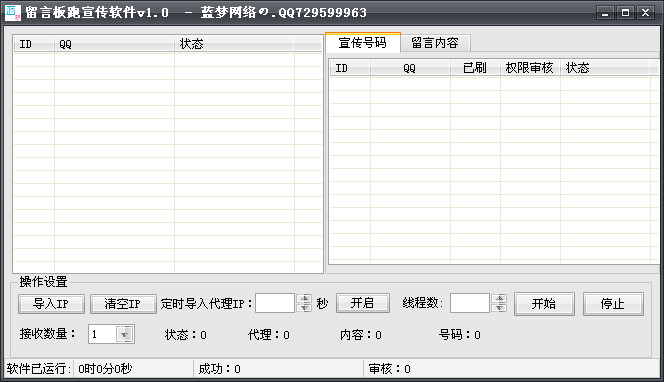
Task: Stop the task with 停止 button
Action: point(613,304)
